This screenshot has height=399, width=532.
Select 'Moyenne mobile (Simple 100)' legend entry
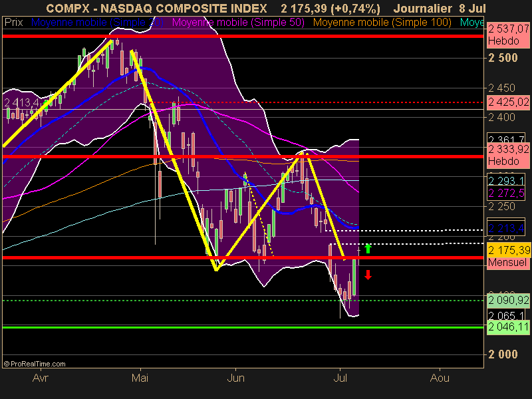(382, 23)
